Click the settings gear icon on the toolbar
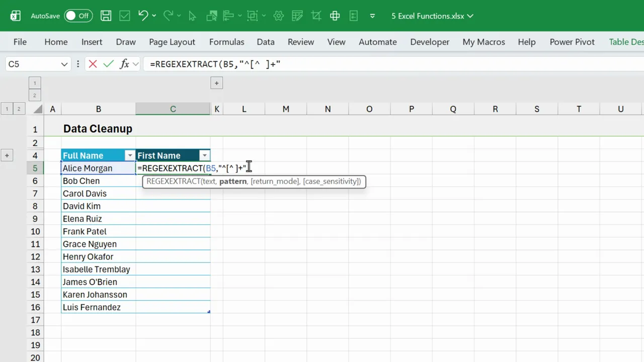This screenshot has height=362, width=644. pos(278,16)
